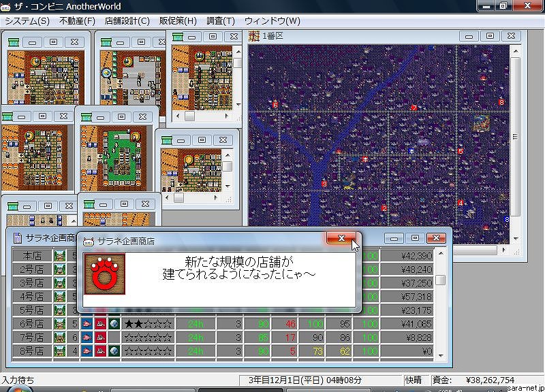Image resolution: width=545 pixels, height=392 pixels.
Task: Click the red paw print icon in the dialog
Action: (x=104, y=274)
